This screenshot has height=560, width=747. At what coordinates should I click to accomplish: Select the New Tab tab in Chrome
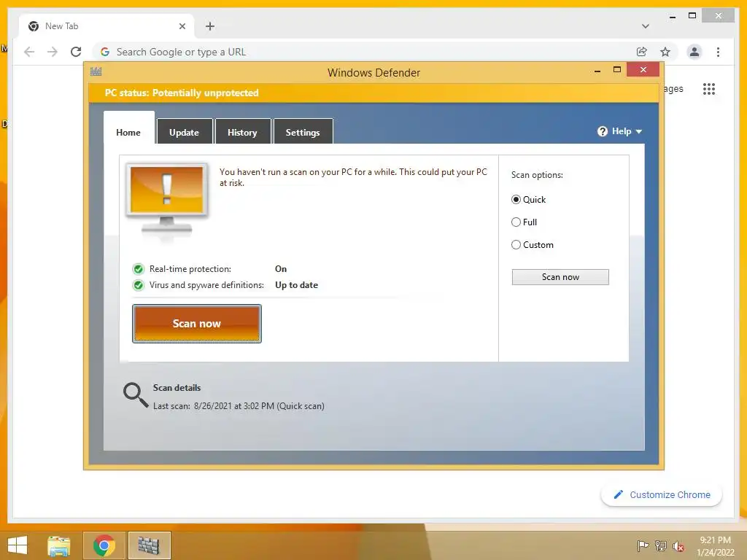tap(107, 26)
